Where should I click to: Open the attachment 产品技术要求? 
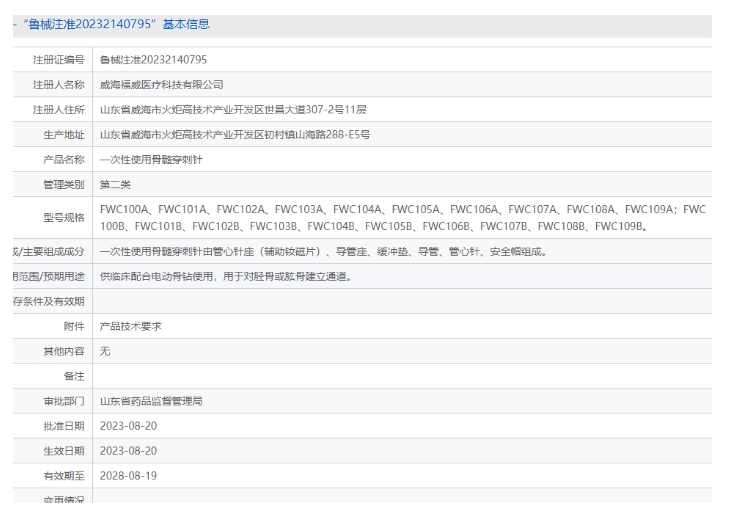130,326
